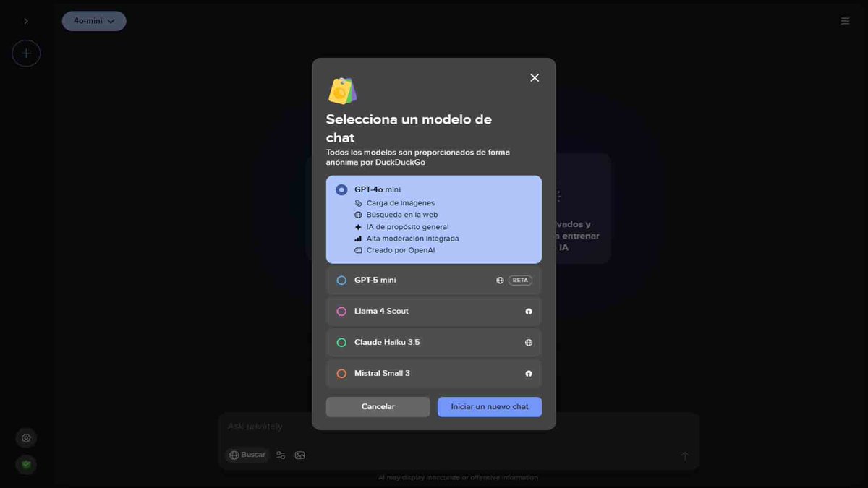Click the 'GPT-5 mini' model name
The height and width of the screenshot is (488, 868).
(x=375, y=280)
